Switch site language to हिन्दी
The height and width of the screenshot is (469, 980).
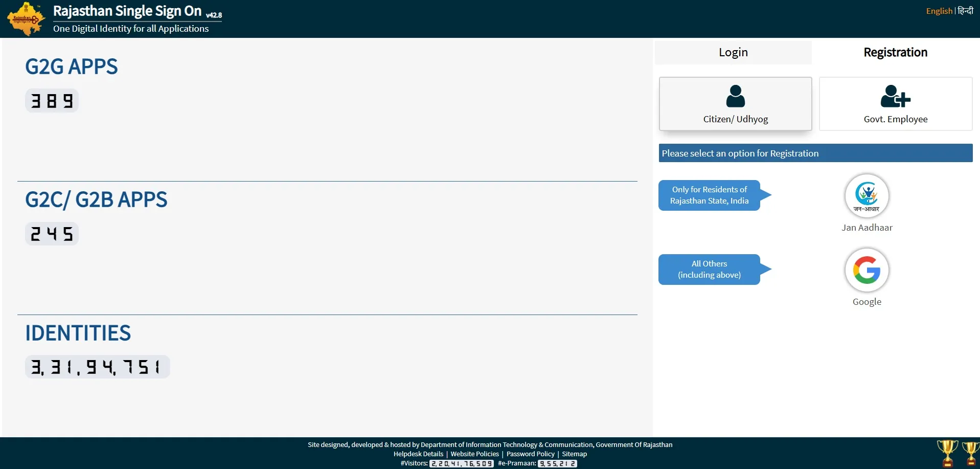coord(965,11)
